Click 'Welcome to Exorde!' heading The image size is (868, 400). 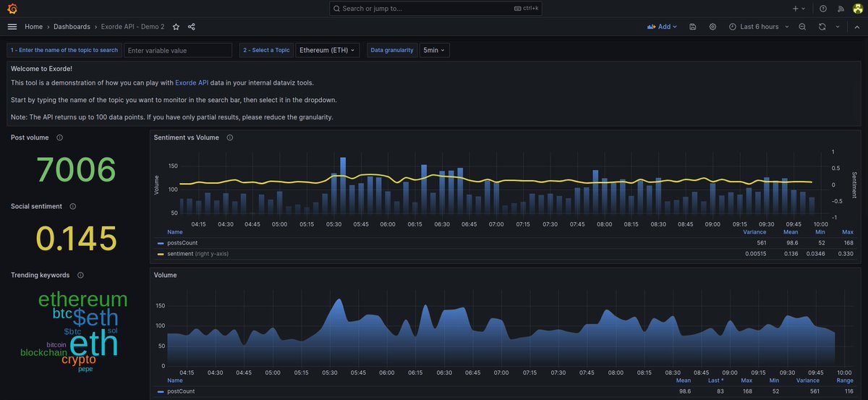click(x=41, y=69)
